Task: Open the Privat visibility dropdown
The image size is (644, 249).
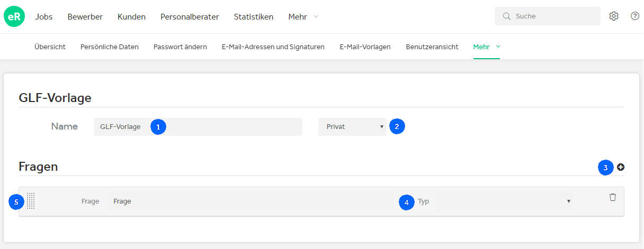Action: pyautogui.click(x=353, y=127)
